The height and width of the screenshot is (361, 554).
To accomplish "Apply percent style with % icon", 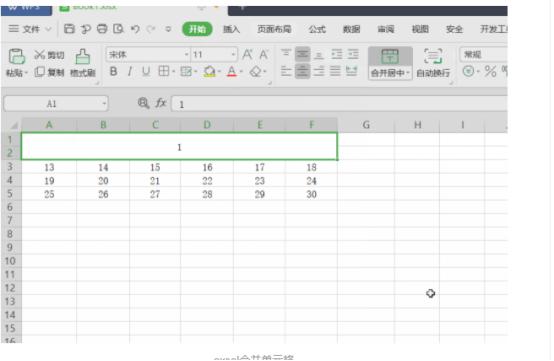I will click(x=490, y=72).
